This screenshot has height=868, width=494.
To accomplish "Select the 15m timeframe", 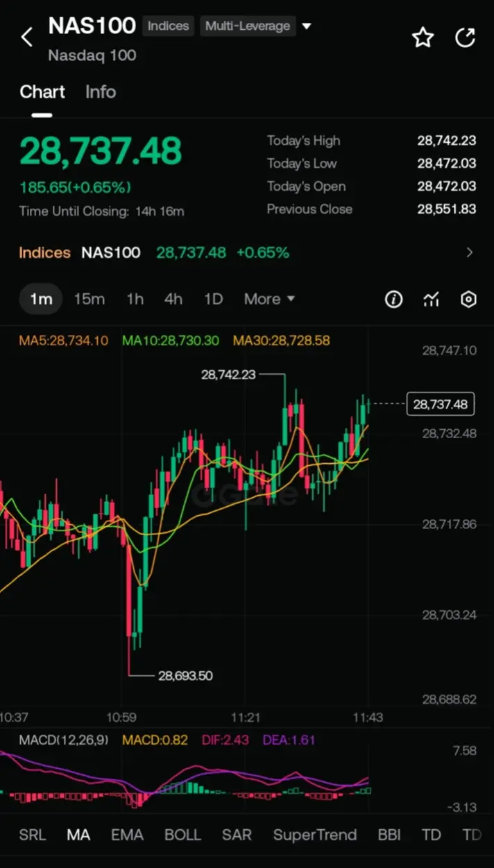I will point(90,300).
